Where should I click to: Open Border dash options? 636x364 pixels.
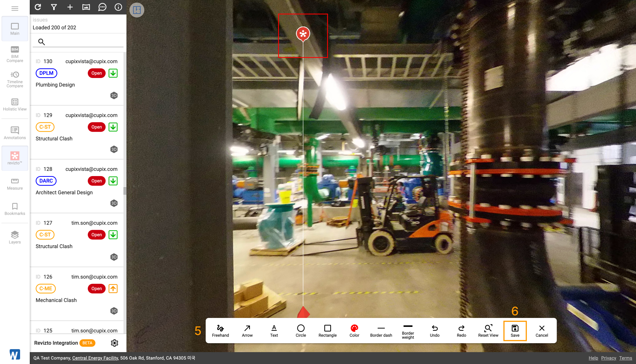click(x=381, y=331)
